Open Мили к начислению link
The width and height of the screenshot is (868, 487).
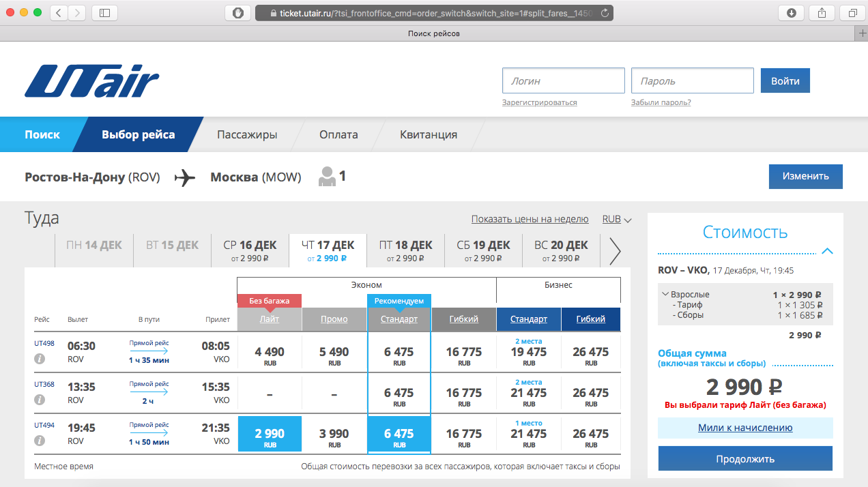click(x=745, y=428)
